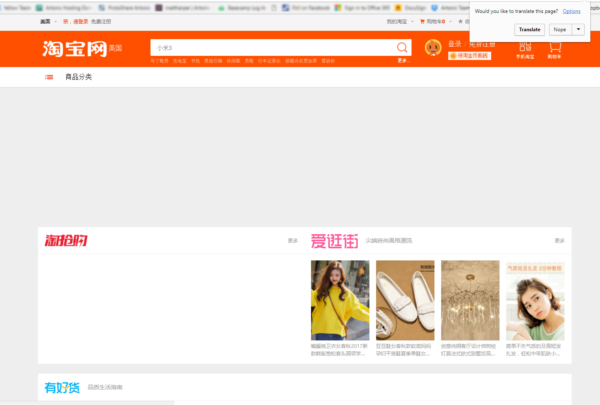Click the Translate button
This screenshot has height=405, width=600.
(x=529, y=29)
